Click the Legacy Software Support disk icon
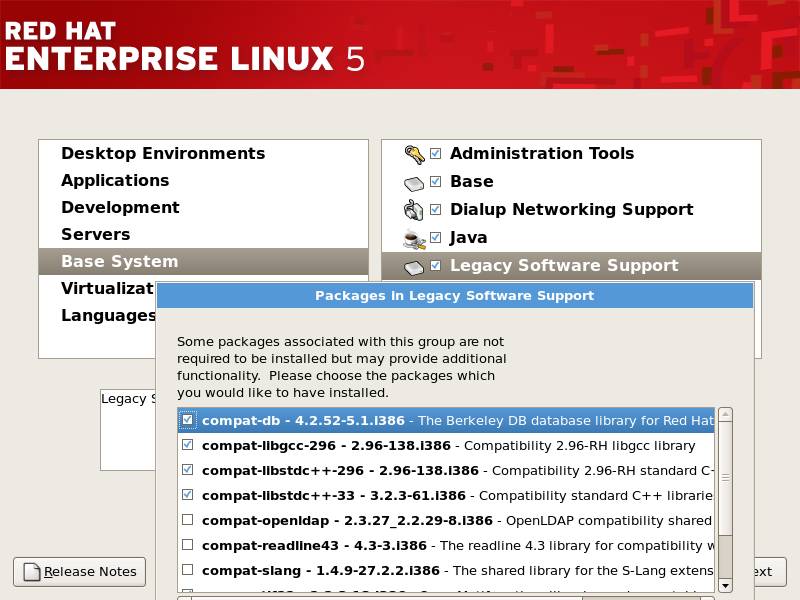 coord(414,267)
